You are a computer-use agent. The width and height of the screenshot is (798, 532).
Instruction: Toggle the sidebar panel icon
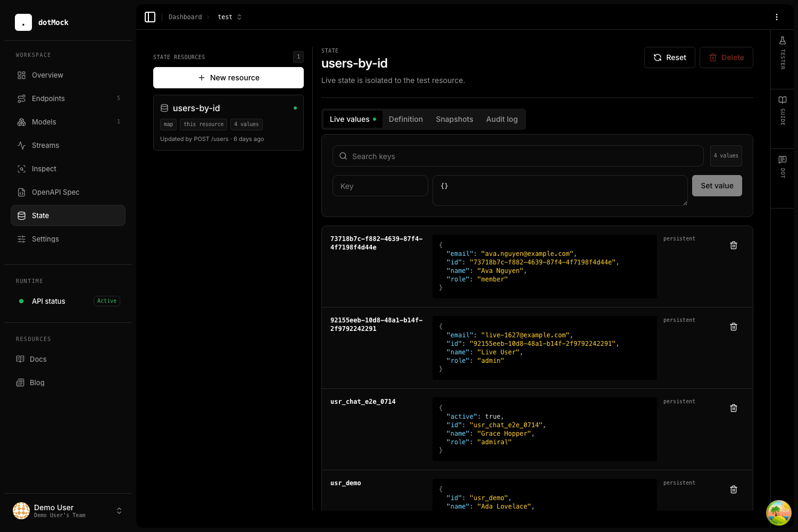coord(150,17)
